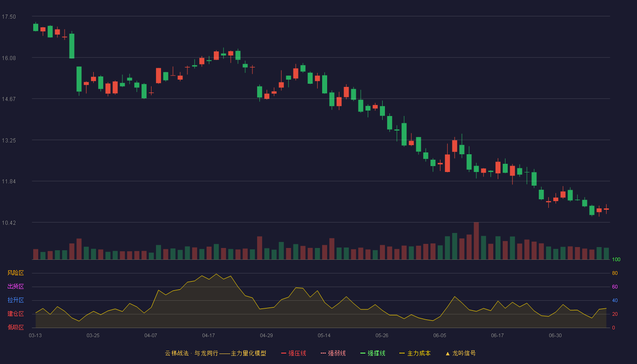637x364 pixels.
Task: Click the 03-13 date label
Action: point(35,335)
